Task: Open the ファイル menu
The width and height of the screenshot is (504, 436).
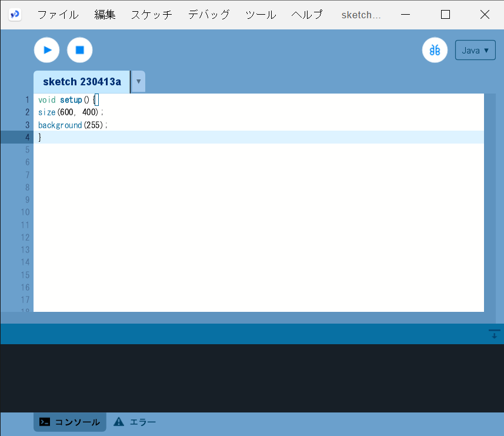Action: (x=58, y=15)
